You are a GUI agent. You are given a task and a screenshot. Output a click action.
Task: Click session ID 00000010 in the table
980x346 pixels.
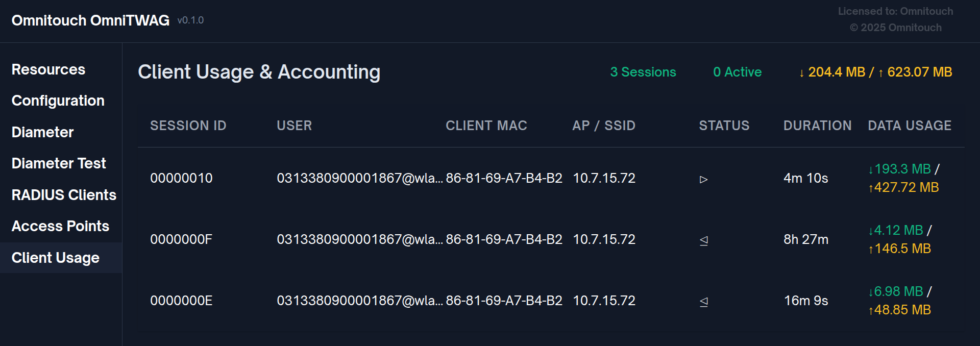tap(182, 178)
